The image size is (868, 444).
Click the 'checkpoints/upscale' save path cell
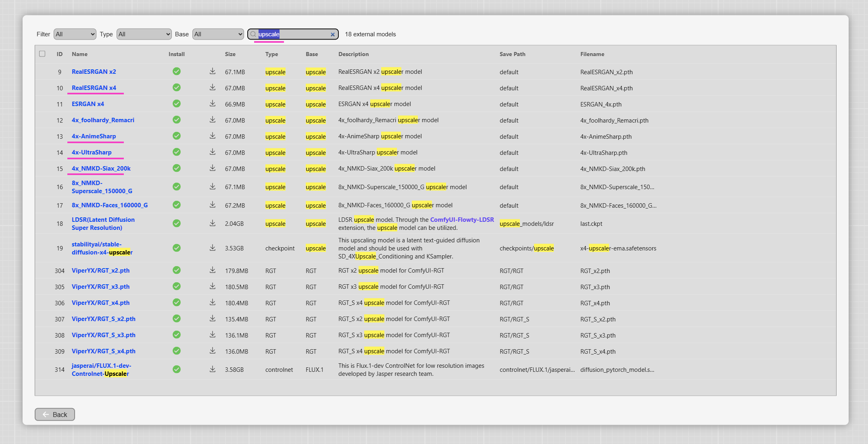[526, 248]
